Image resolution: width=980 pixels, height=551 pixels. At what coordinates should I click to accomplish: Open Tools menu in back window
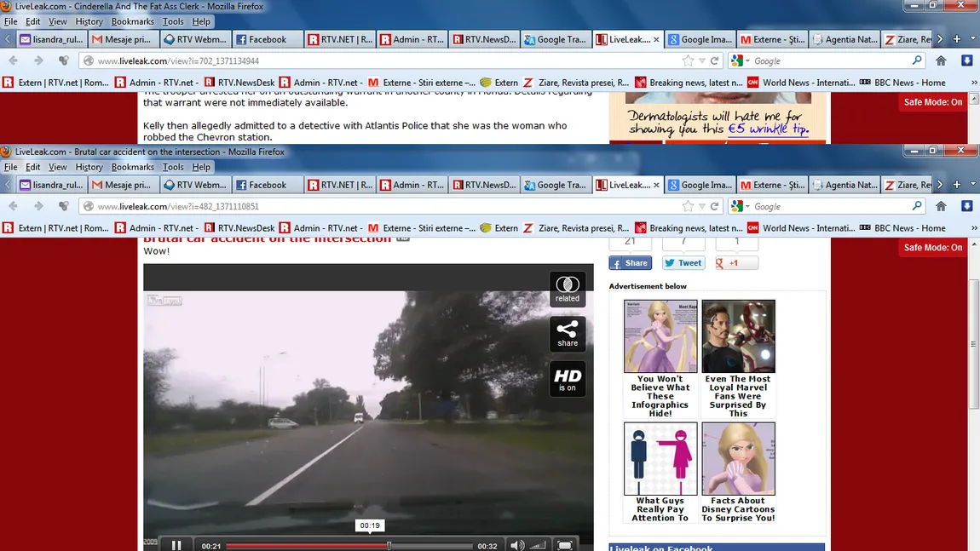point(173,21)
